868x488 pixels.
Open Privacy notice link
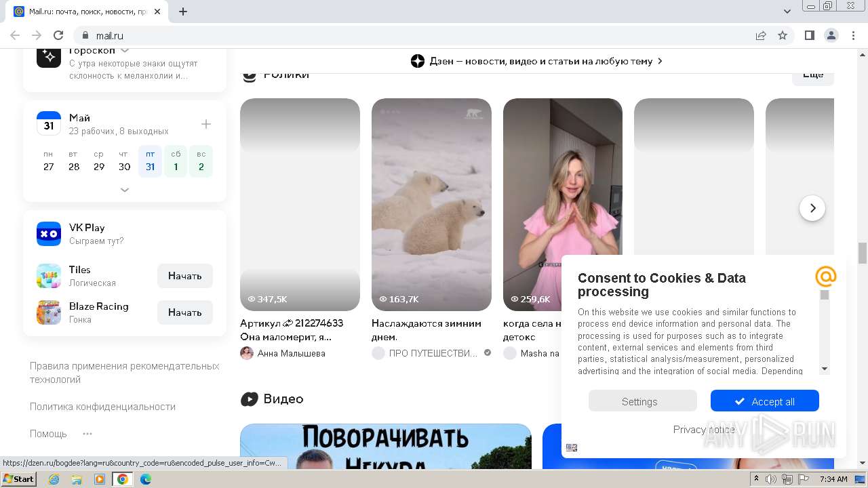704,429
